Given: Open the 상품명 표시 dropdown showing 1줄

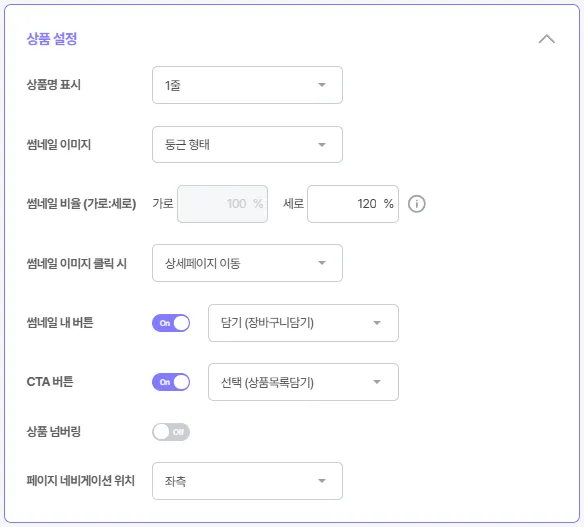Looking at the screenshot, I should pyautogui.click(x=247, y=85).
